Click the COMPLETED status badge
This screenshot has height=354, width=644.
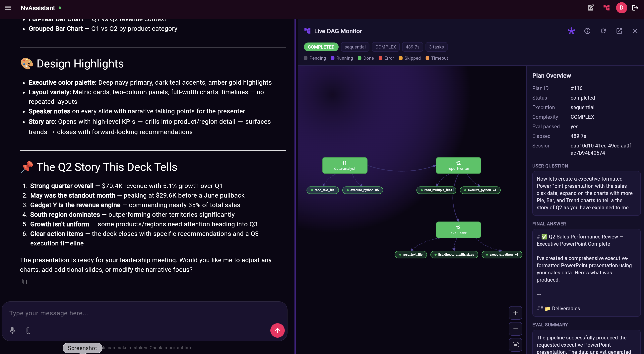tap(321, 47)
